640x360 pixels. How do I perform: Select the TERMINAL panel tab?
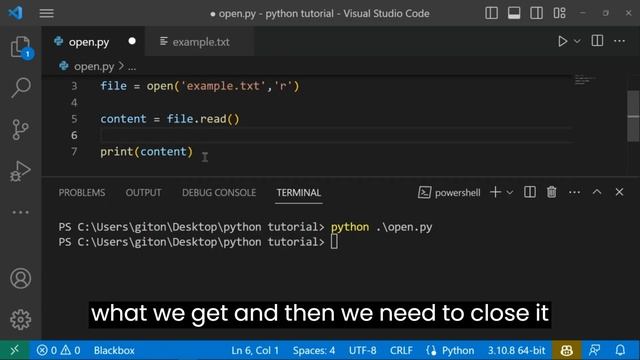click(x=299, y=193)
